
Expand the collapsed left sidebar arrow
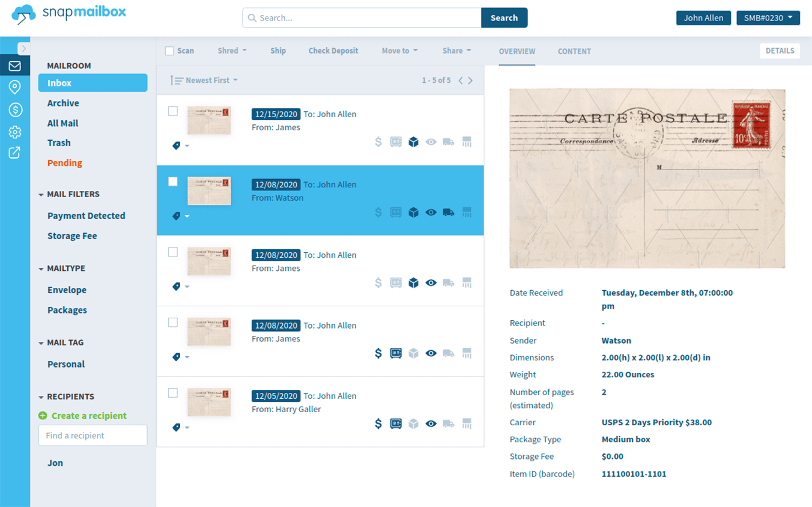click(x=23, y=49)
